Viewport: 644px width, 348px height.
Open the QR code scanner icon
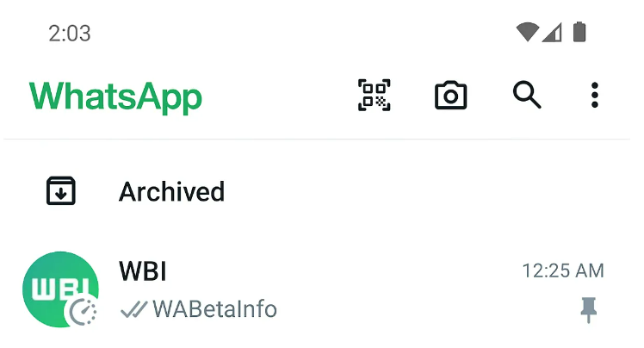(375, 96)
